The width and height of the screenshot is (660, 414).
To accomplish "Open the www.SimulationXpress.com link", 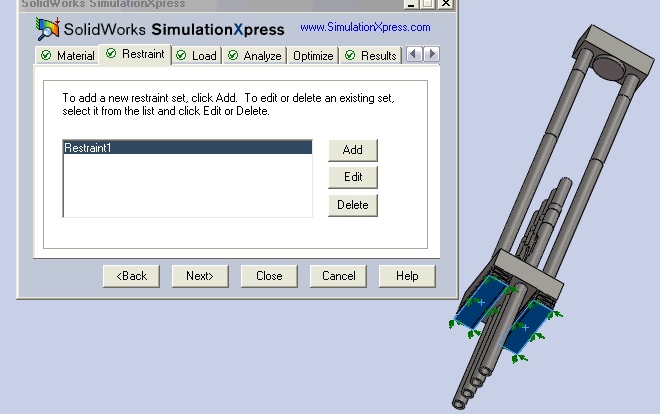I will [x=365, y=27].
